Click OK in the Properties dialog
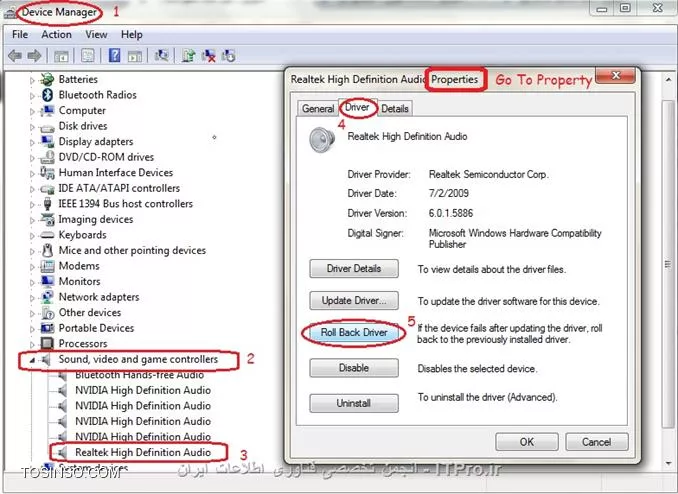This screenshot has height=494, width=678. click(x=527, y=442)
